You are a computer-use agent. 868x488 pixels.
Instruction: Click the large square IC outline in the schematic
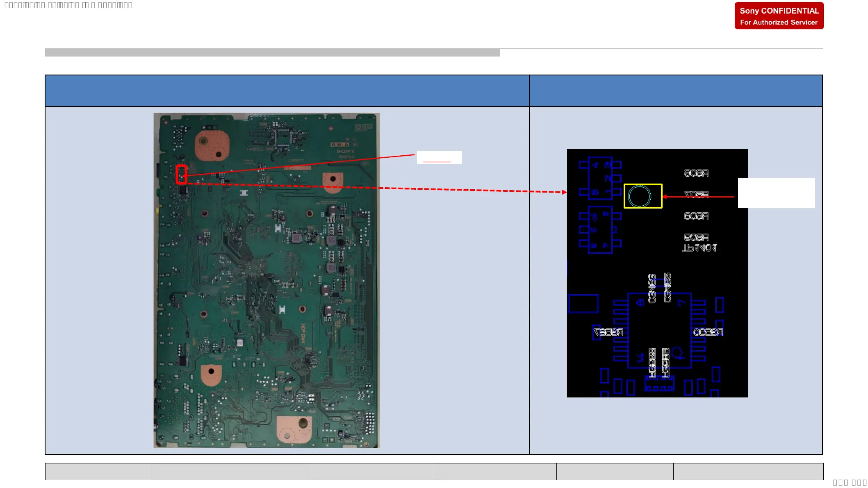[659, 330]
